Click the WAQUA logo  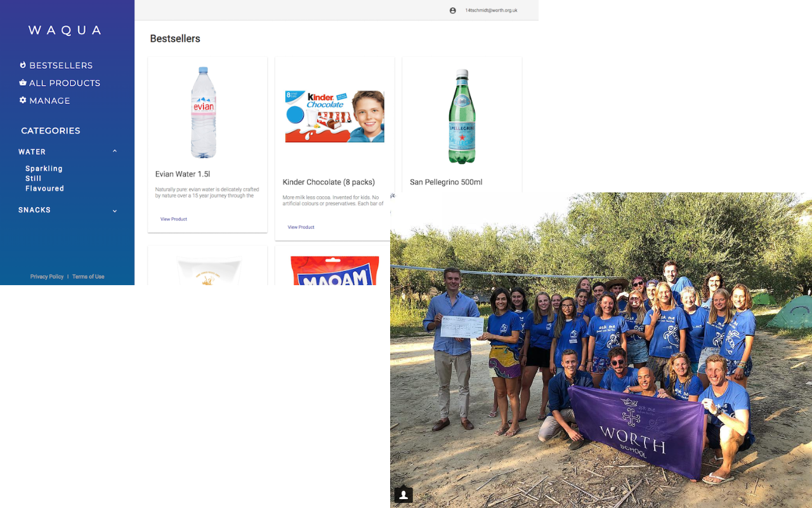tap(65, 30)
